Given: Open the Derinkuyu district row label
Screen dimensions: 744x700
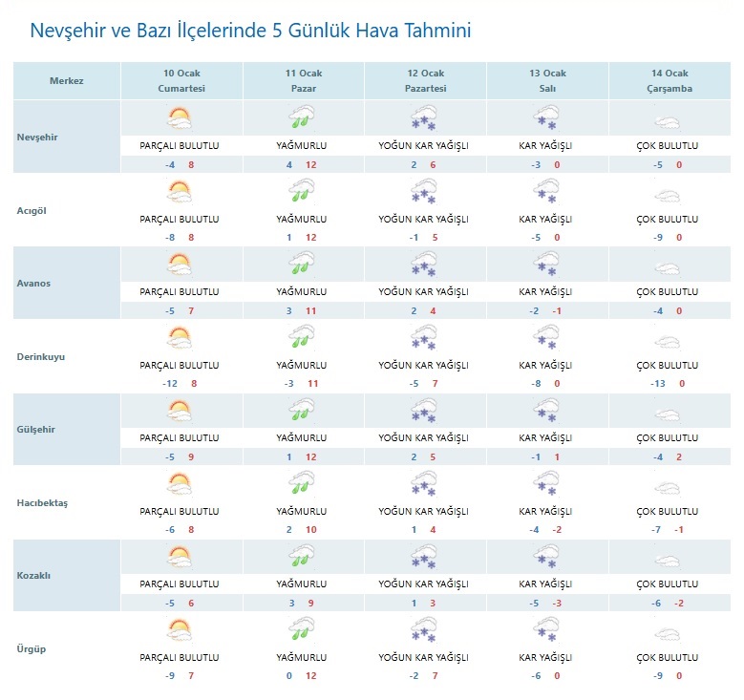Looking at the screenshot, I should click(x=42, y=357).
